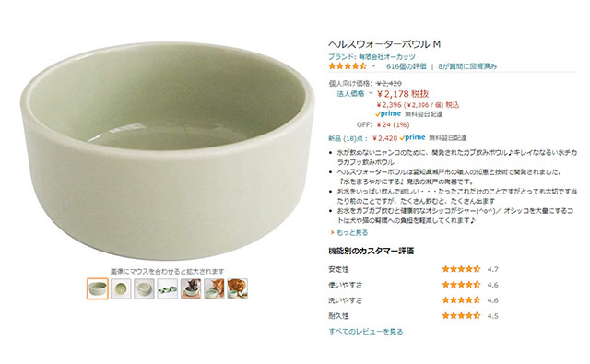
Task: Select the third angled bowl thumbnail
Action: click(144, 288)
